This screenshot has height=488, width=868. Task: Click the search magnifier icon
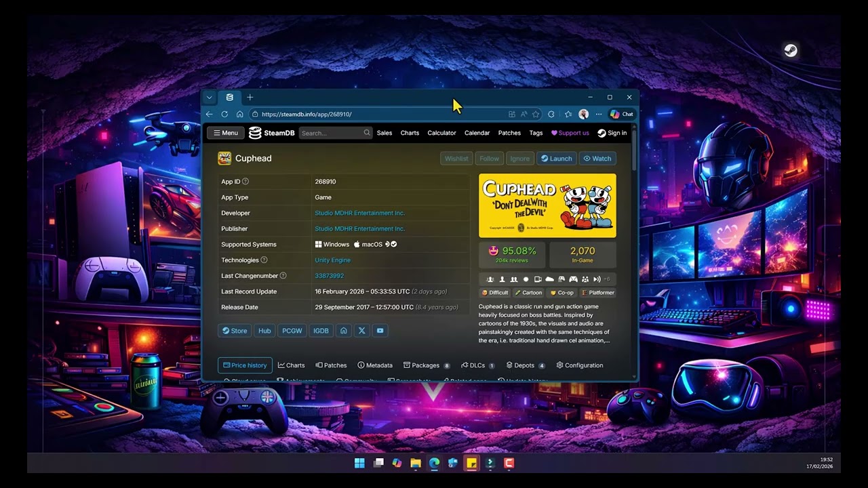[x=367, y=133]
